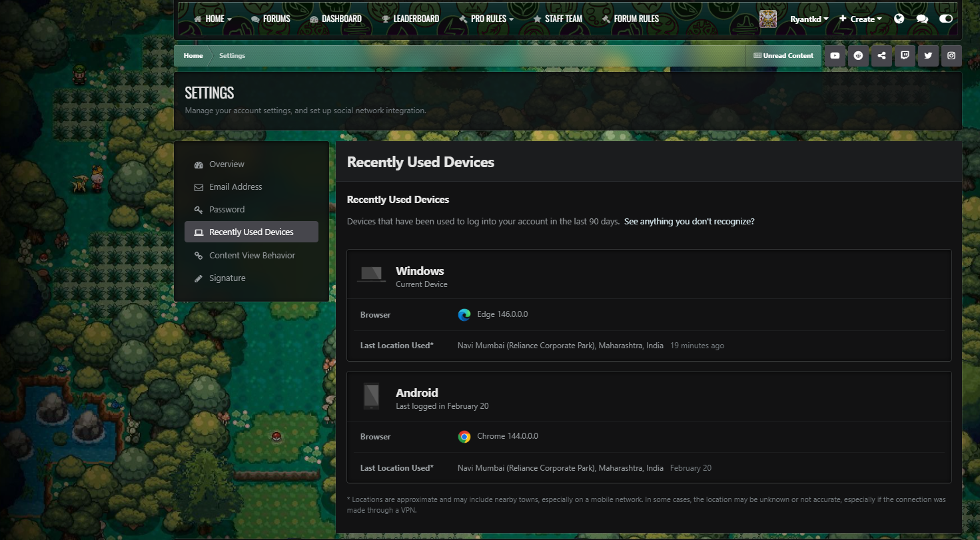Click "See anything you don't recognize?" link
Viewport: 980px width, 540px height.
(689, 221)
